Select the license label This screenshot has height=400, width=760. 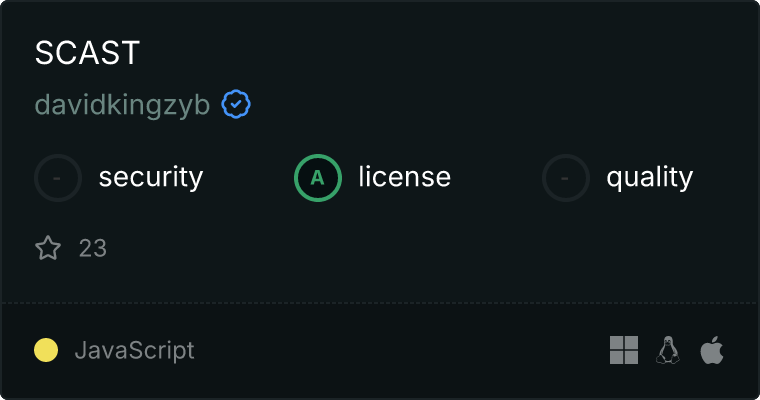coord(405,176)
